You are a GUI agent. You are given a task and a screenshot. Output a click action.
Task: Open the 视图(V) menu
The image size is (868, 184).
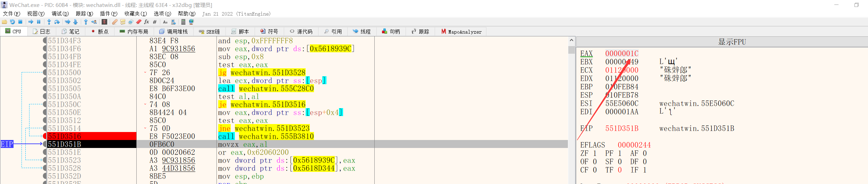point(36,14)
